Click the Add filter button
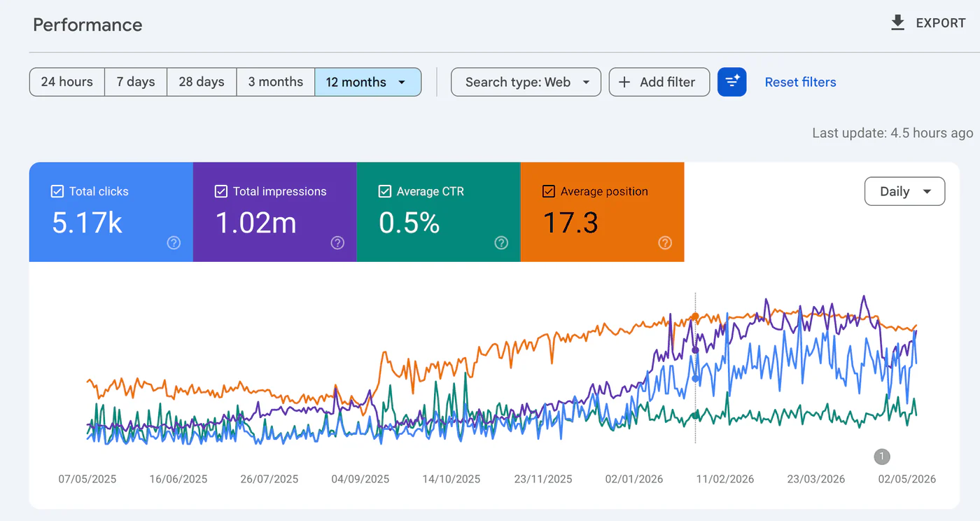The height and width of the screenshot is (521, 980). tap(659, 82)
